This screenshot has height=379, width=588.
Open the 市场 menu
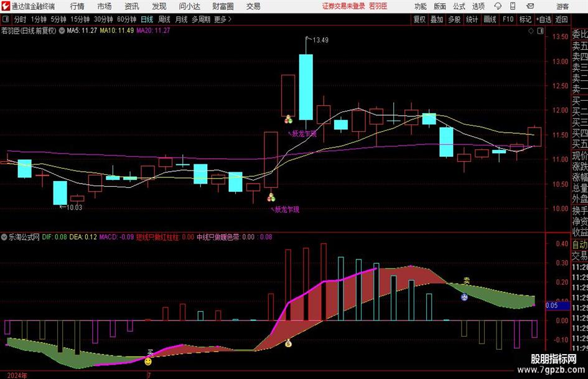tap(105, 6)
